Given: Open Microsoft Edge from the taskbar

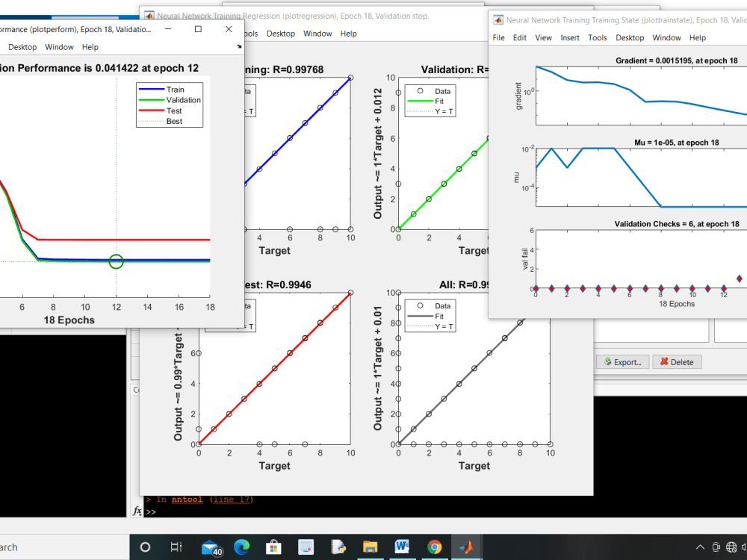Looking at the screenshot, I should [x=242, y=547].
